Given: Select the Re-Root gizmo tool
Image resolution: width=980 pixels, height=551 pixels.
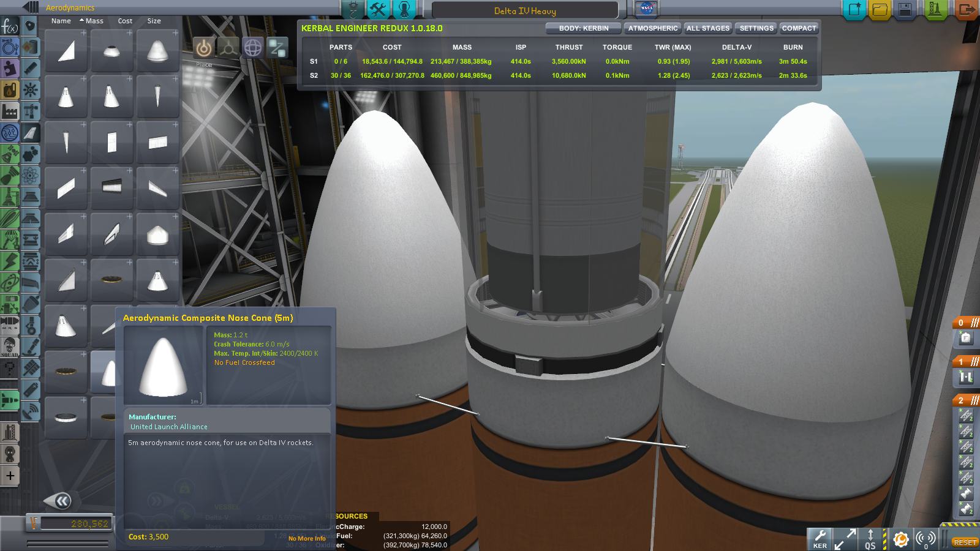Looking at the screenshot, I should [277, 47].
